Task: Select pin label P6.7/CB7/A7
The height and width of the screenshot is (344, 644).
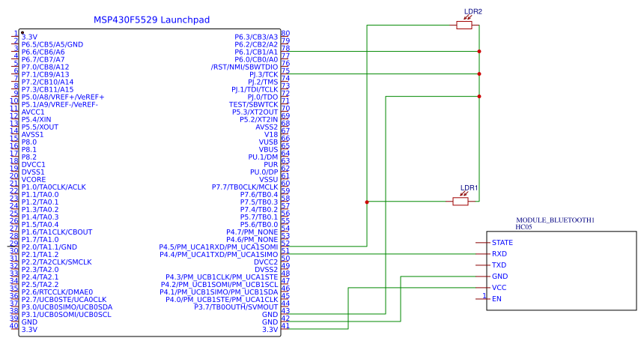Action: (43, 59)
